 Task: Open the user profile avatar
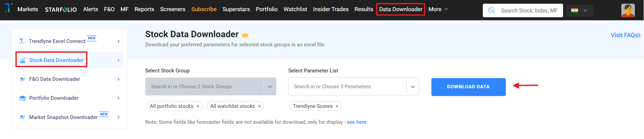pyautogui.click(x=628, y=10)
